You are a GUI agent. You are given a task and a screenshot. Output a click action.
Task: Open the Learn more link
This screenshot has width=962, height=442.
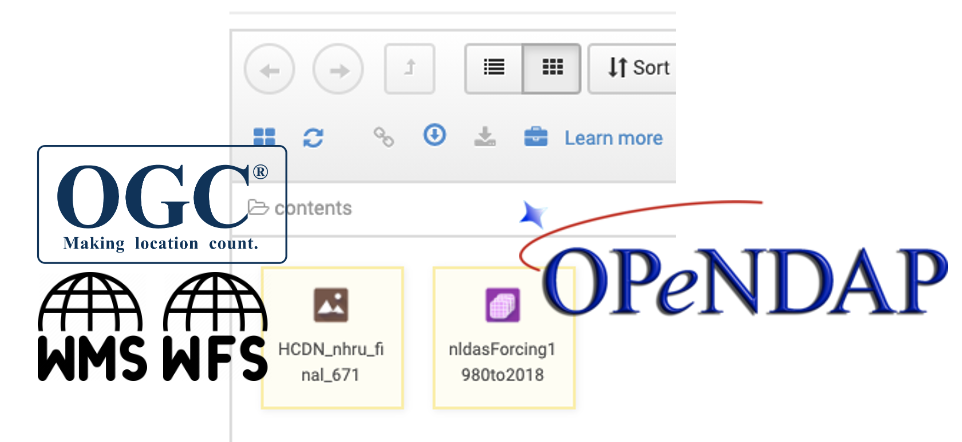pyautogui.click(x=613, y=138)
